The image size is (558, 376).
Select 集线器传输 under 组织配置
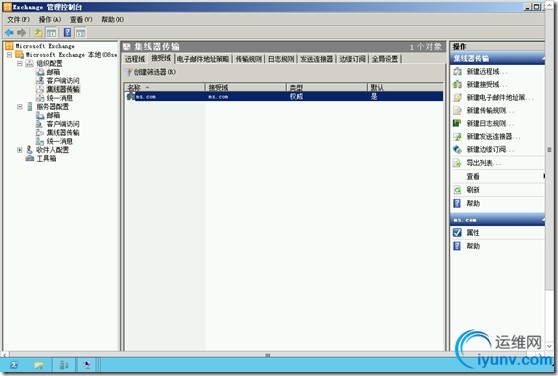click(x=63, y=89)
